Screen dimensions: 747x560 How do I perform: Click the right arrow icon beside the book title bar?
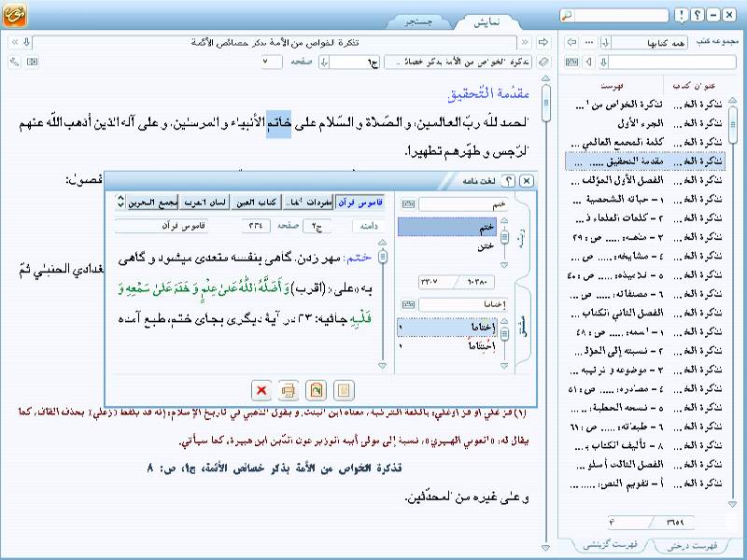(x=543, y=42)
